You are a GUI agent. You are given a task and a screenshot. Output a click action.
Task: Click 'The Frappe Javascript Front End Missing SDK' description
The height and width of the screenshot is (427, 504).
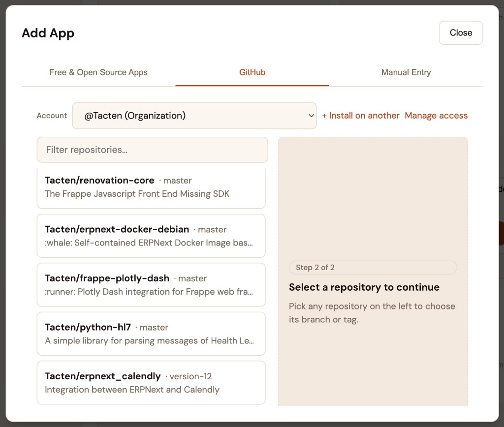137,194
